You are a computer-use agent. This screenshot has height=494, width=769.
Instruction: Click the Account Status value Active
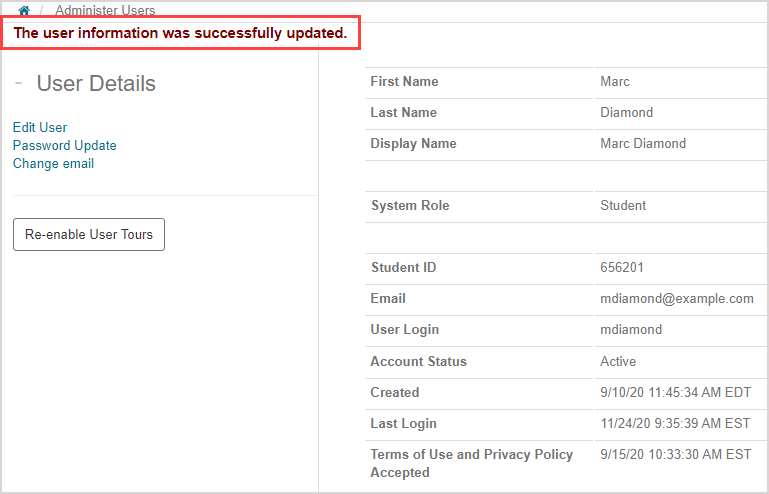618,361
